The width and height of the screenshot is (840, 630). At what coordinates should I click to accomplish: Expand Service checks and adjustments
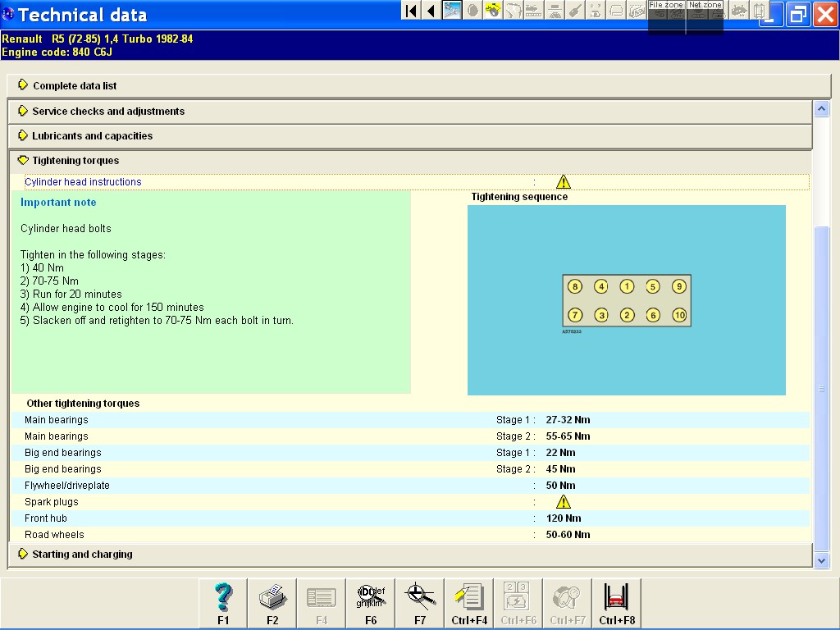click(x=410, y=112)
